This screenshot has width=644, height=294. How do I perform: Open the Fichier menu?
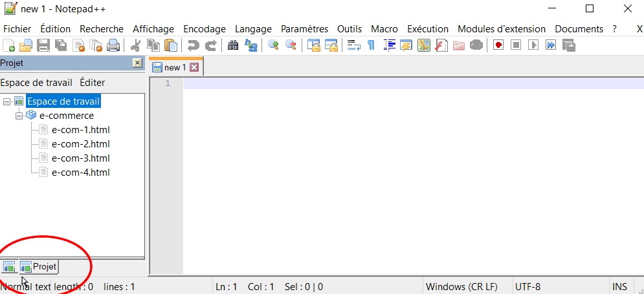point(17,29)
